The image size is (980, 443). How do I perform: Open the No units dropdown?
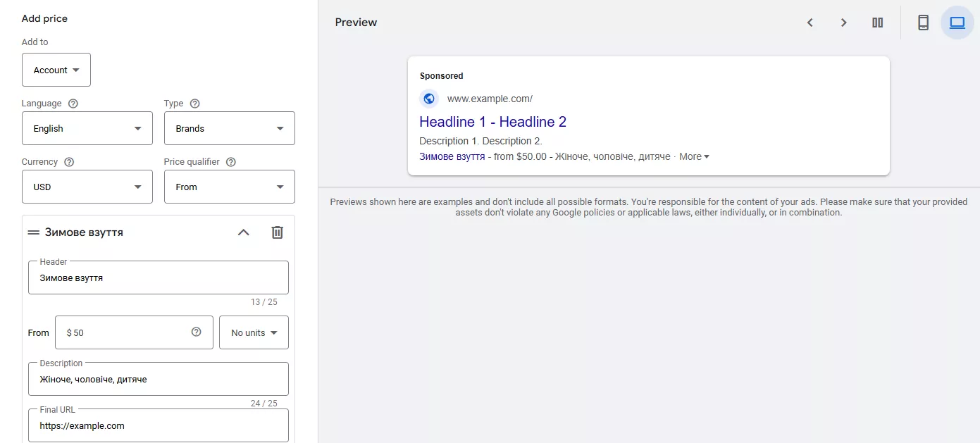point(254,332)
